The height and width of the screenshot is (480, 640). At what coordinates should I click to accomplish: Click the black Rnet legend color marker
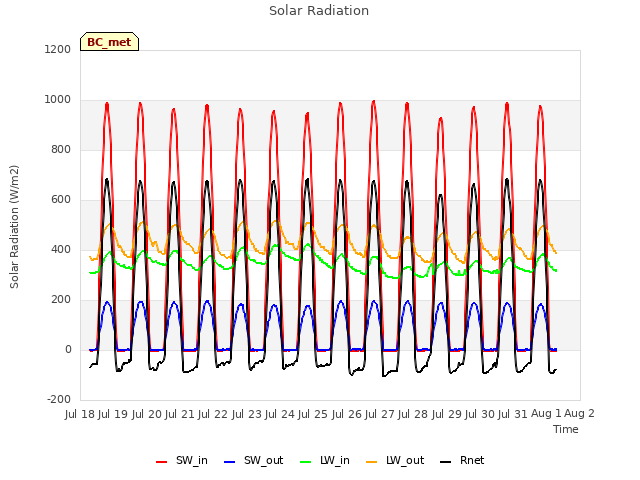point(446,462)
